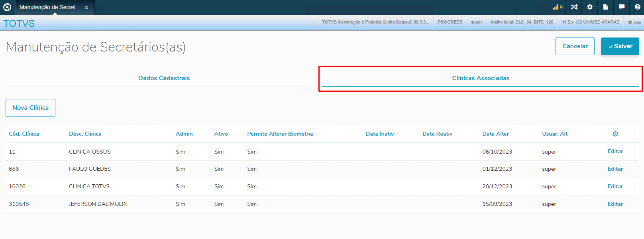The height and width of the screenshot is (239, 644).
Task: Click CLINICA TOTVS description cell
Action: pyautogui.click(x=89, y=187)
